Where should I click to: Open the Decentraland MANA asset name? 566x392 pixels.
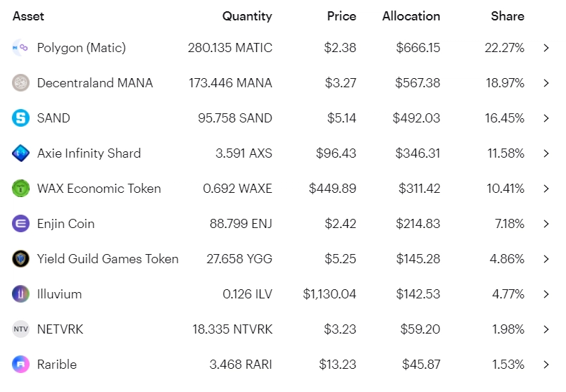94,83
